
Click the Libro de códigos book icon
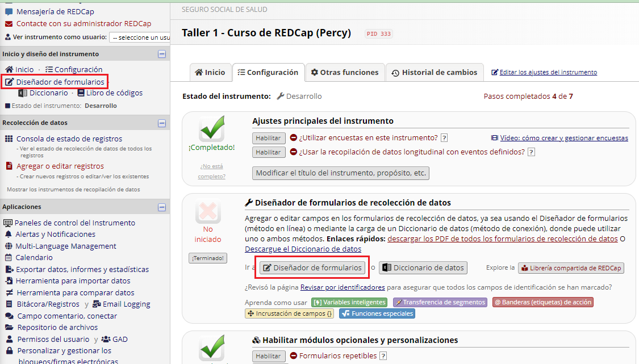point(81,93)
